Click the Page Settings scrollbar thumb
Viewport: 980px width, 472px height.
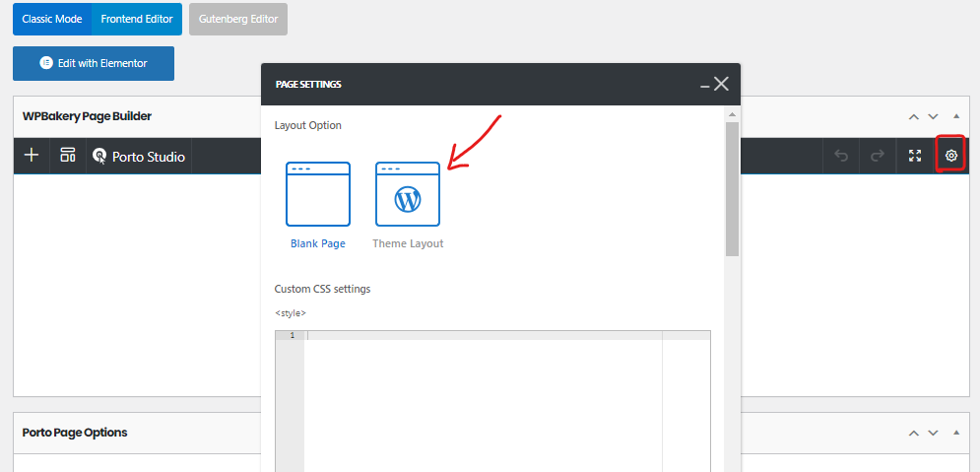click(x=733, y=189)
